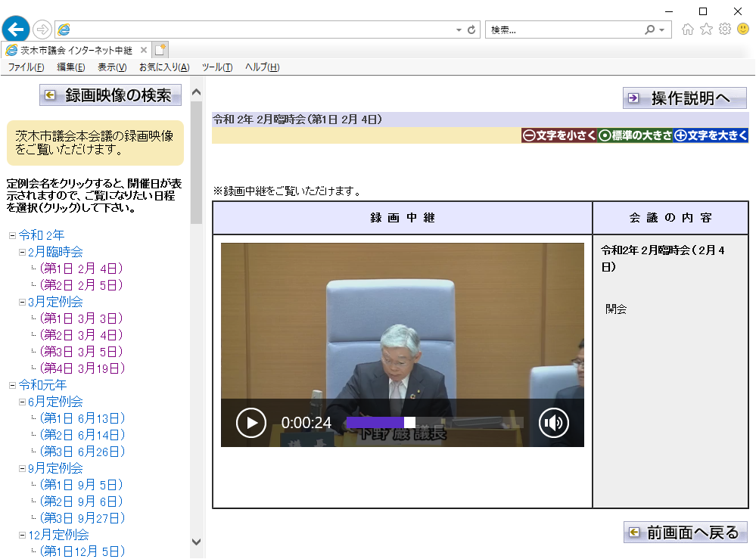Collapse the 12月定例会 tree node
This screenshot has height=559, width=756.
(x=22, y=535)
